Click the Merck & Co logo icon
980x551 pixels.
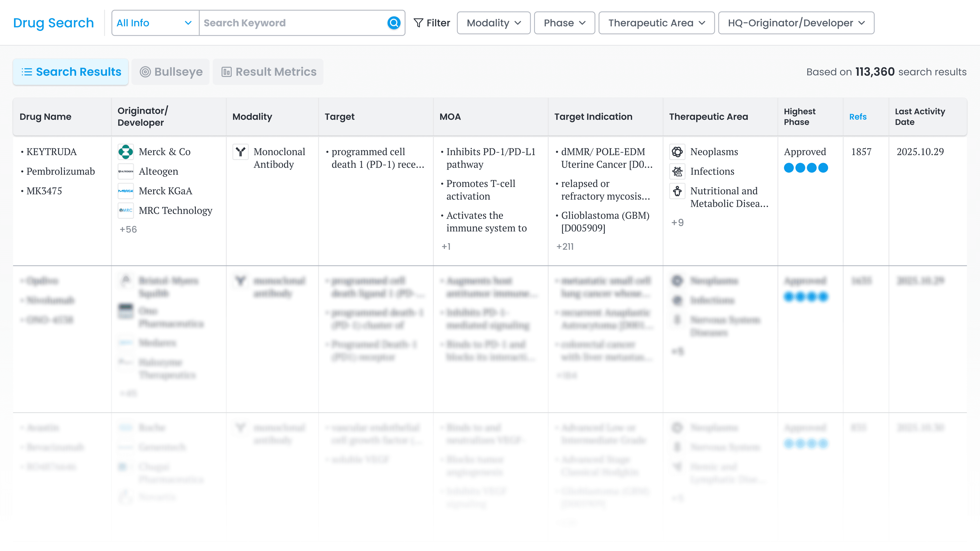pos(126,152)
